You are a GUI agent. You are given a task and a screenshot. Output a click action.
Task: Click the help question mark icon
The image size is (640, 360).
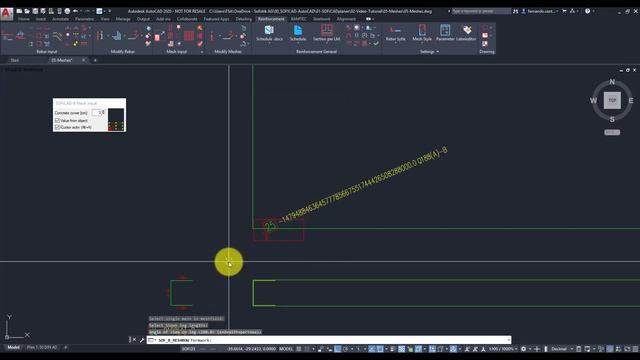pyautogui.click(x=587, y=11)
